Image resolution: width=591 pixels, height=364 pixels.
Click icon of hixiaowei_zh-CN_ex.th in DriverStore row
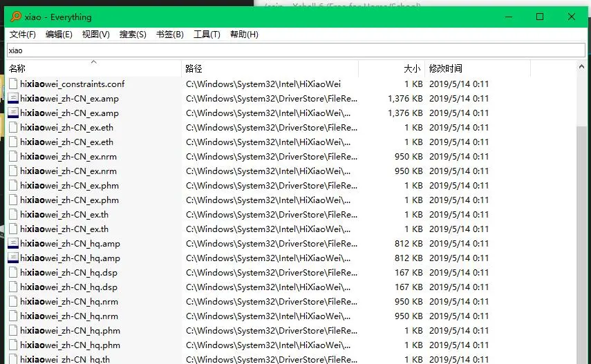[x=13, y=214]
